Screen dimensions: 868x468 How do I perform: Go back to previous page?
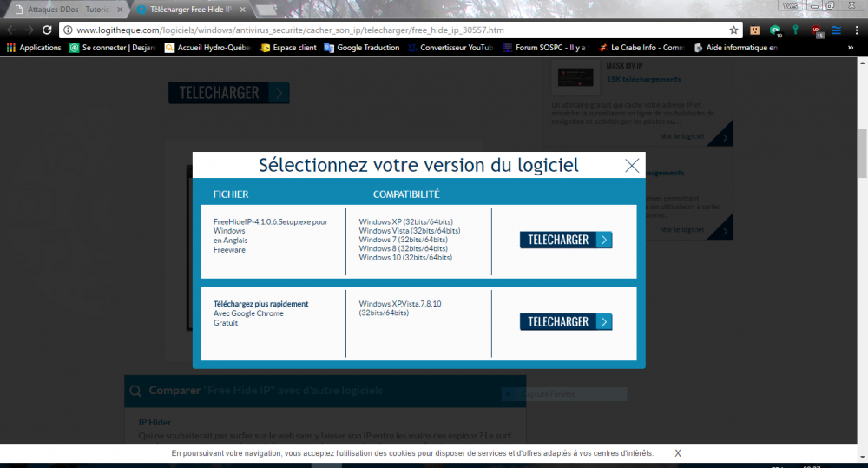coord(11,30)
